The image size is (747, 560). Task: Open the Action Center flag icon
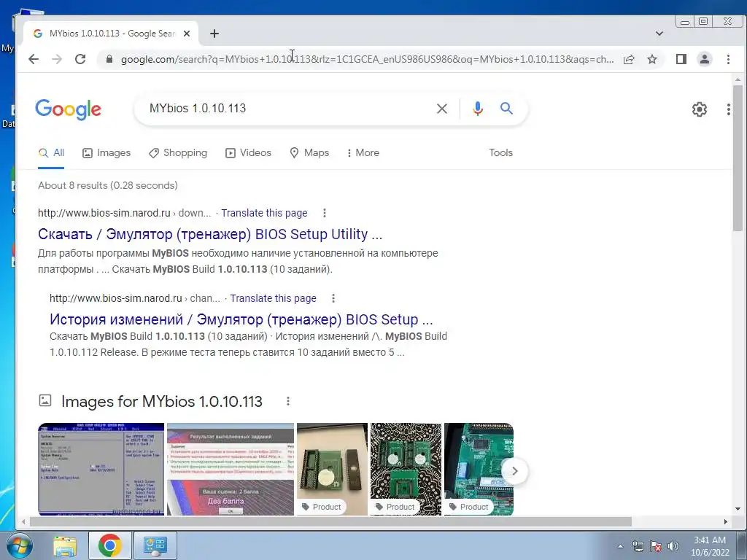tap(656, 546)
